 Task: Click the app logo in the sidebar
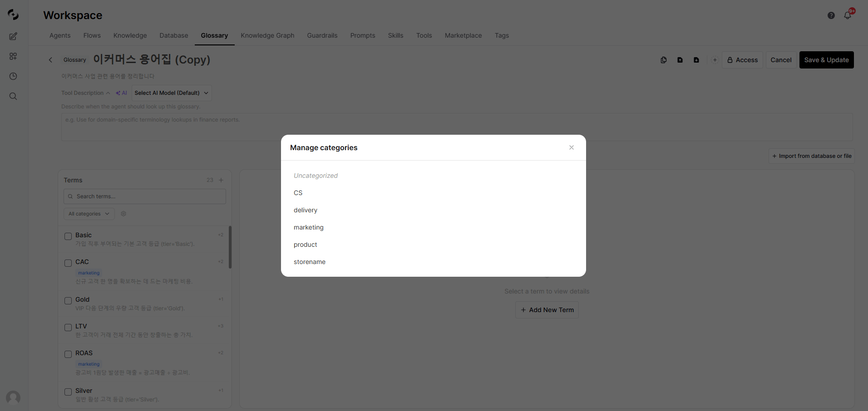point(13,15)
